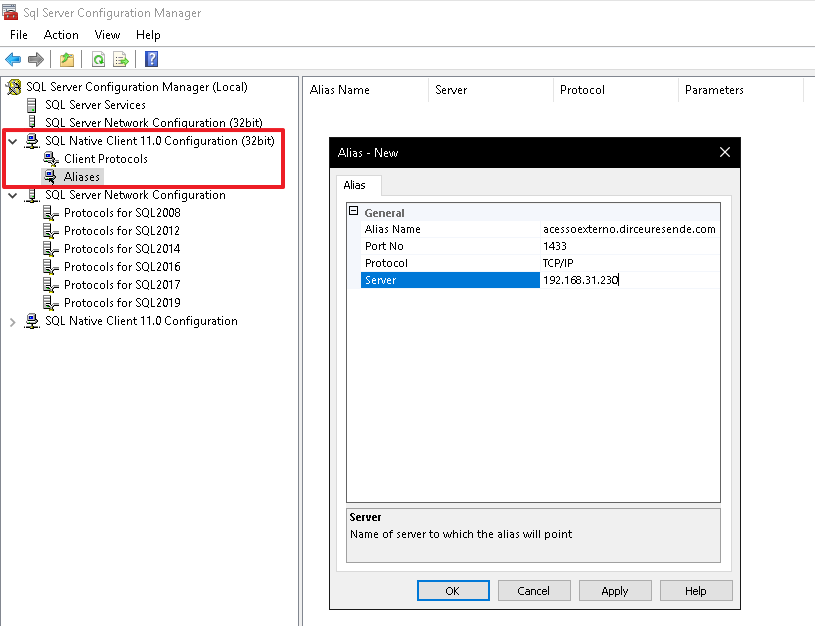
Task: Click the Protocols for SQL2008 icon
Action: tap(50, 213)
